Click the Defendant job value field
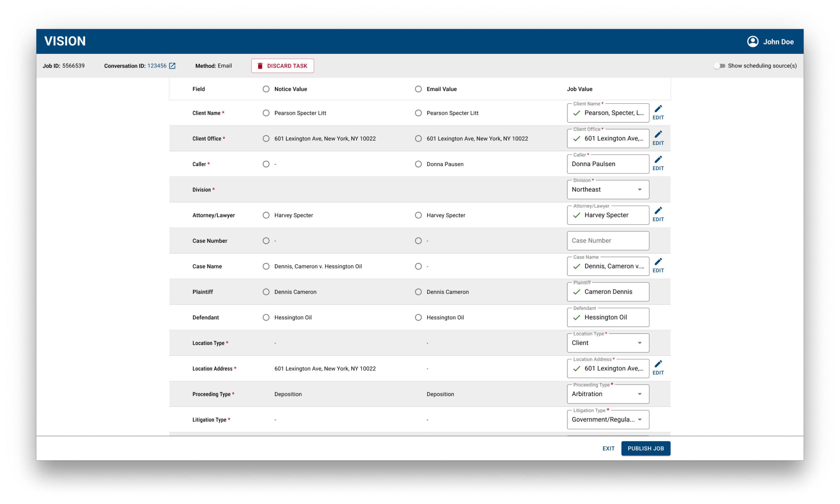Image resolution: width=840 pixels, height=504 pixels. pyautogui.click(x=608, y=317)
